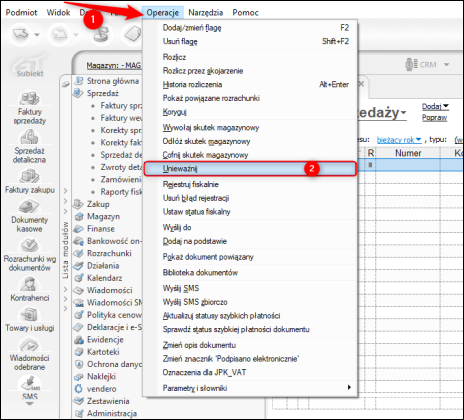This screenshot has width=464, height=420.
Task: Choose Odłóż skutek magazynowy
Action: coord(250,141)
